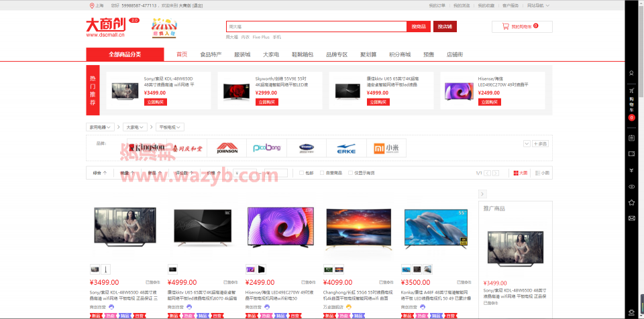Open the 品牌专区 nav tab
The image size is (644, 319).
pos(337,54)
